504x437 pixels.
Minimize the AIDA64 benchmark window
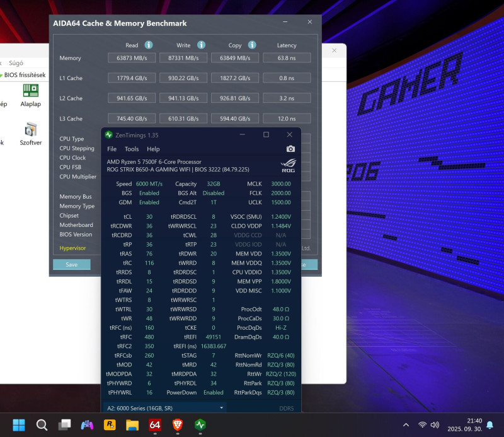click(285, 22)
